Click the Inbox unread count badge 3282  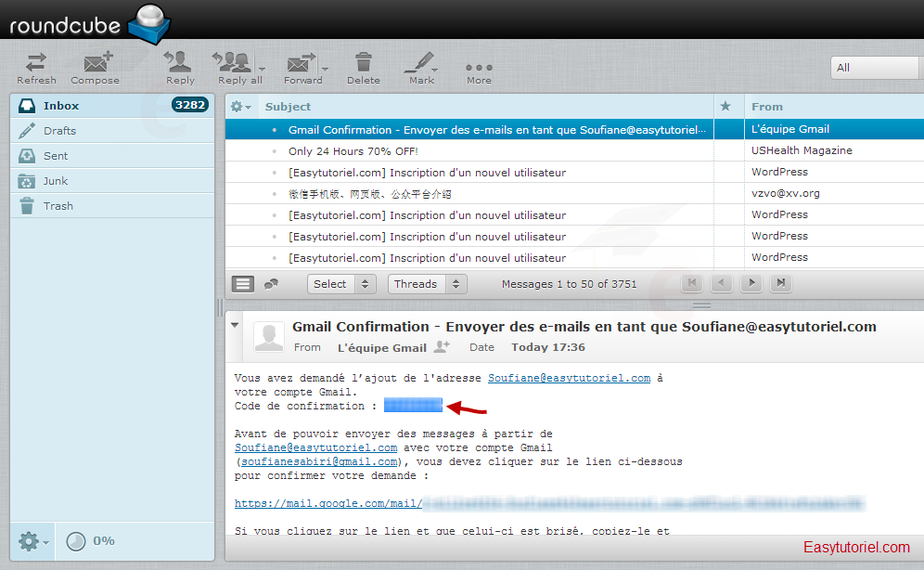[190, 105]
